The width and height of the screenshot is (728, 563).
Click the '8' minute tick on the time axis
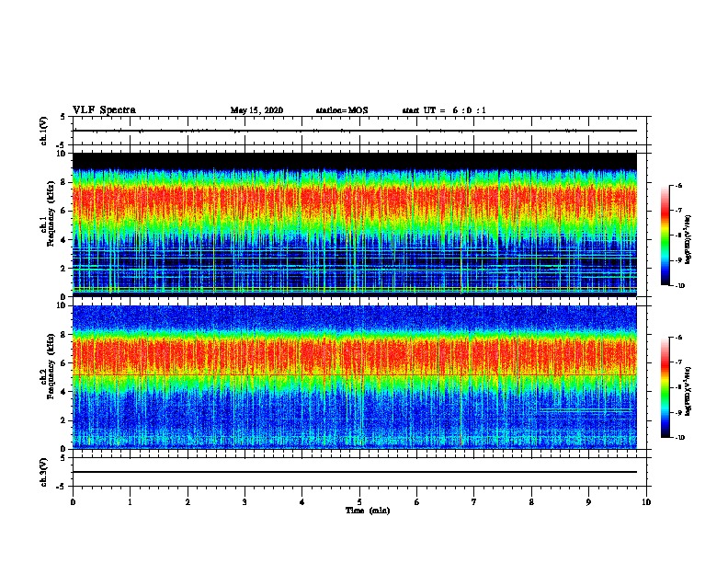pyautogui.click(x=531, y=502)
